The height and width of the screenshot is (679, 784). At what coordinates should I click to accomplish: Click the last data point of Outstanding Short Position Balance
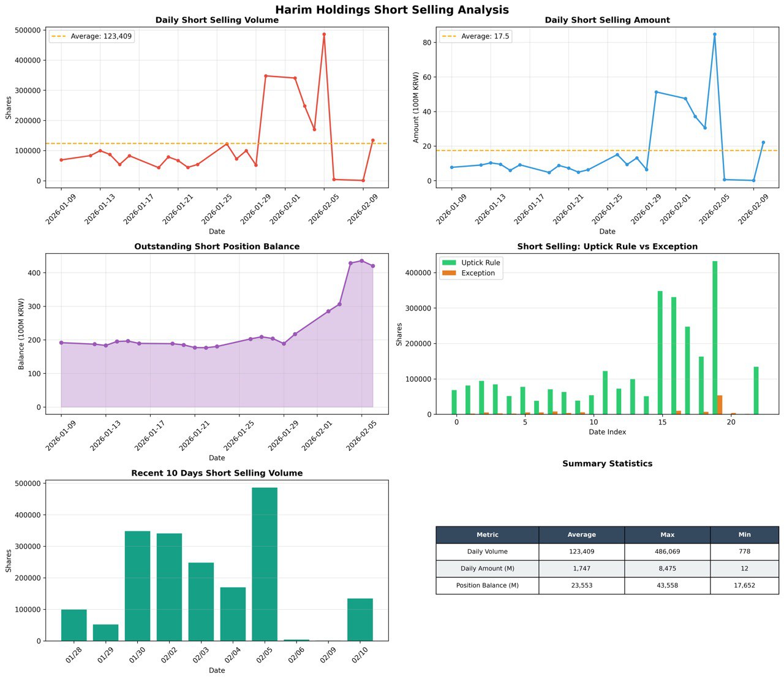pyautogui.click(x=372, y=266)
